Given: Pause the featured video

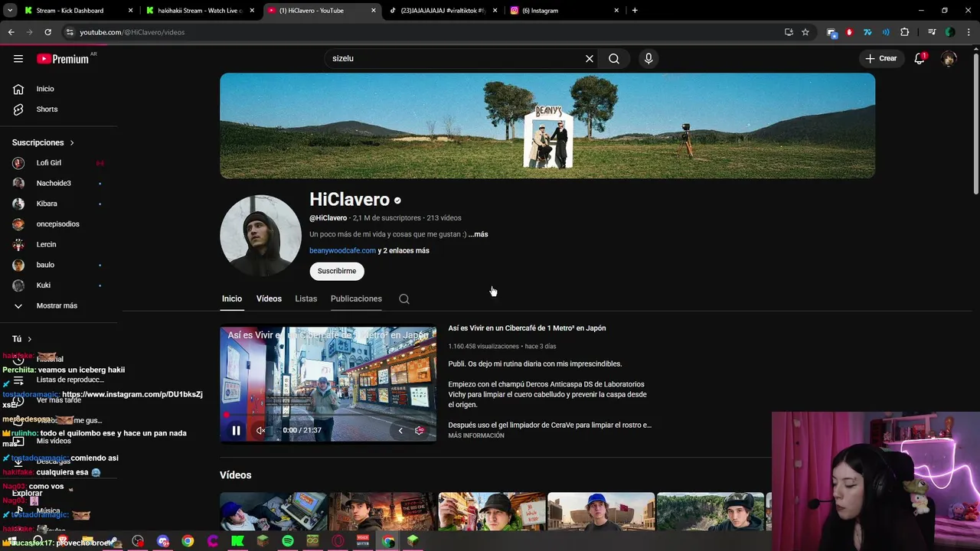Looking at the screenshot, I should tap(236, 430).
